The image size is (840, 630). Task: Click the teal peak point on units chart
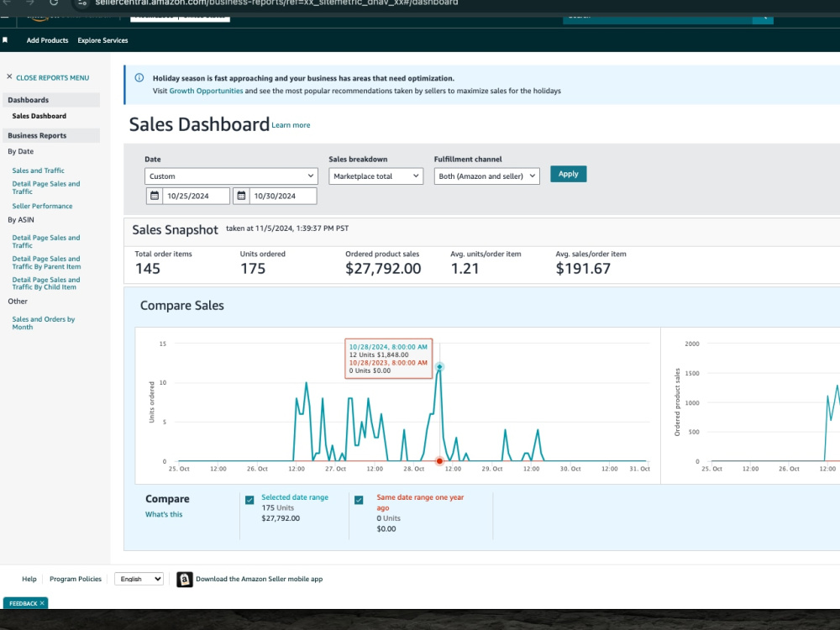(x=440, y=367)
